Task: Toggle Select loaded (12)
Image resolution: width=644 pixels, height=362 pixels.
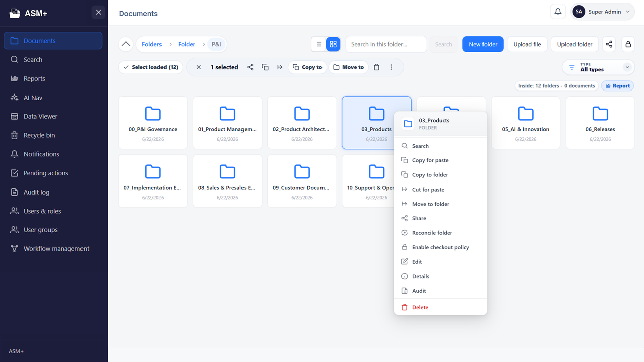Action: click(x=150, y=67)
